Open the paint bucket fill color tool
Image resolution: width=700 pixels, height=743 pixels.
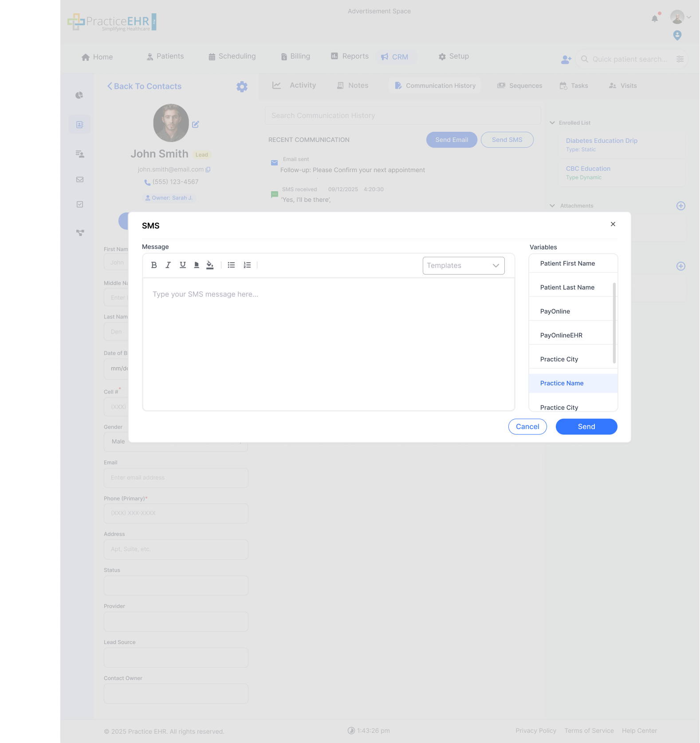(210, 265)
